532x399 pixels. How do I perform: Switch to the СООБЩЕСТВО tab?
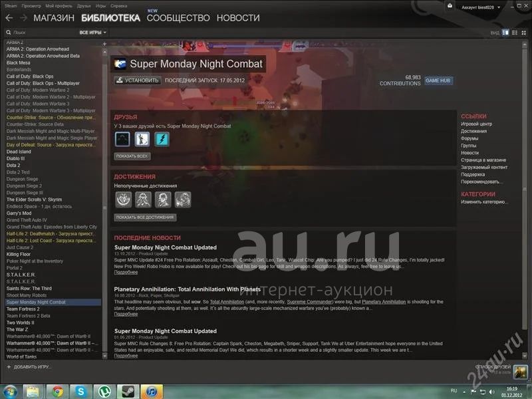(178, 18)
